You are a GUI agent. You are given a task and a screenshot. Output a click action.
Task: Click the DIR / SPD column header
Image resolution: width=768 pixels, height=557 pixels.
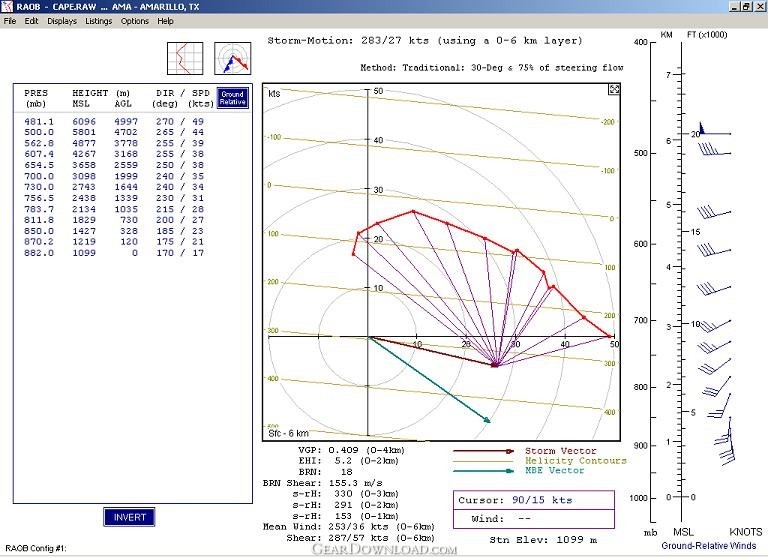click(182, 98)
